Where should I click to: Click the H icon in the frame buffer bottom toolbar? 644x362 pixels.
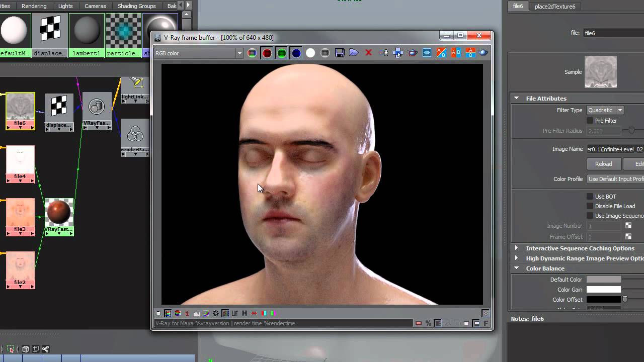click(245, 313)
